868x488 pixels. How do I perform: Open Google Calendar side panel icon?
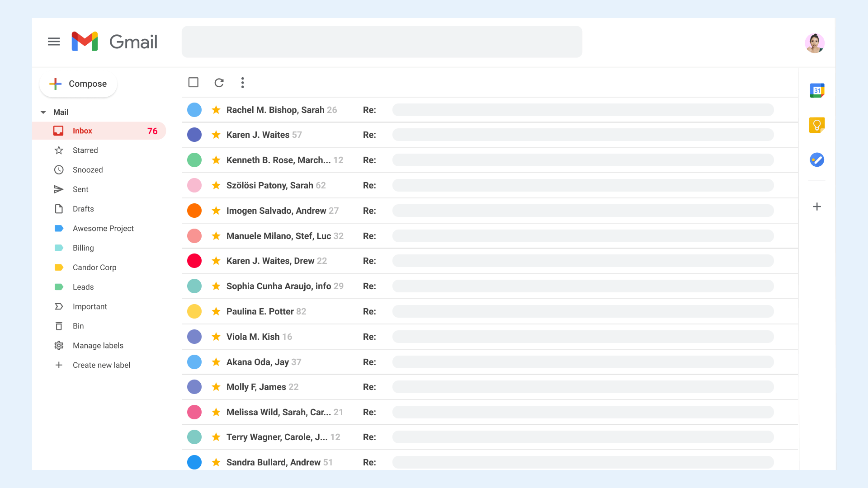click(817, 90)
